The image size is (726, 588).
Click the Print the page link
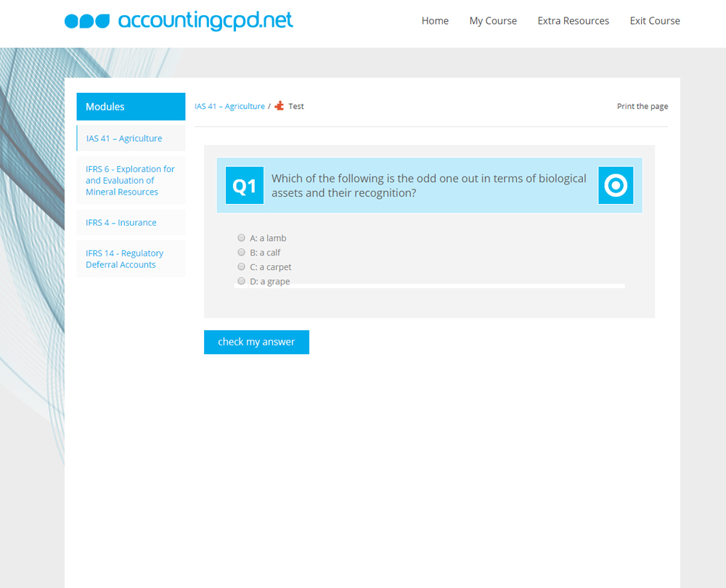click(642, 107)
